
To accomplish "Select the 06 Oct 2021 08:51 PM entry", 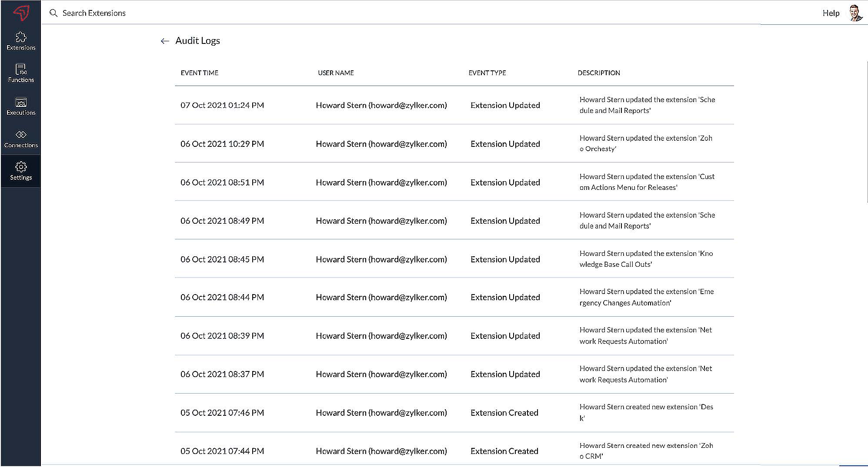I will click(x=454, y=182).
